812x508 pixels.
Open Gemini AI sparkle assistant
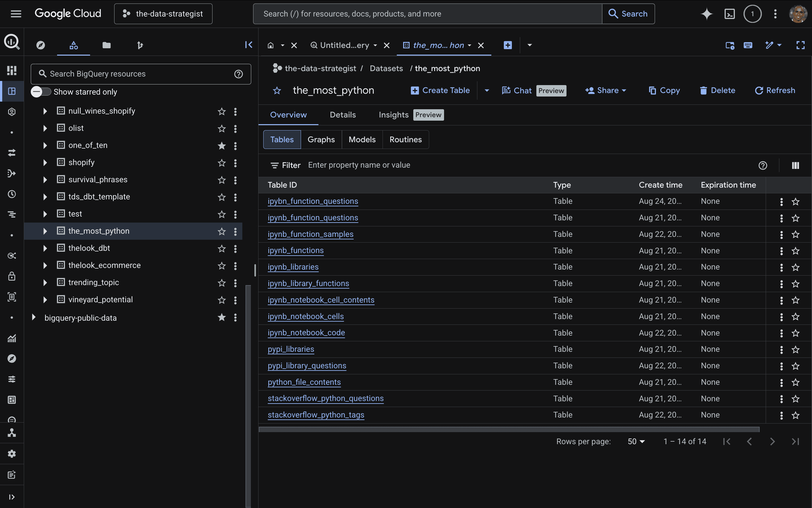(706, 14)
